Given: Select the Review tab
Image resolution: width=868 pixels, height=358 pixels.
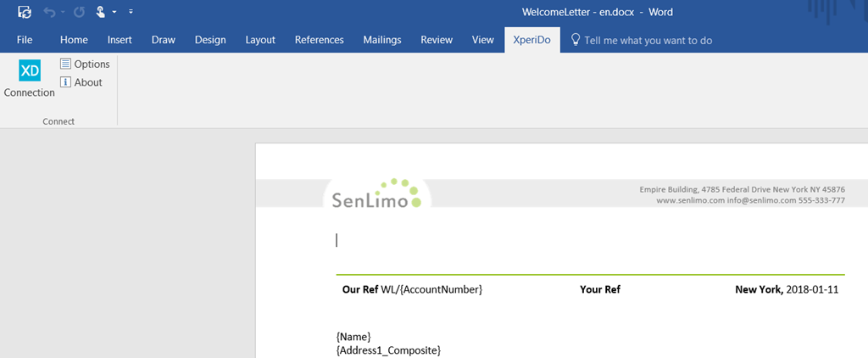Looking at the screenshot, I should [437, 40].
